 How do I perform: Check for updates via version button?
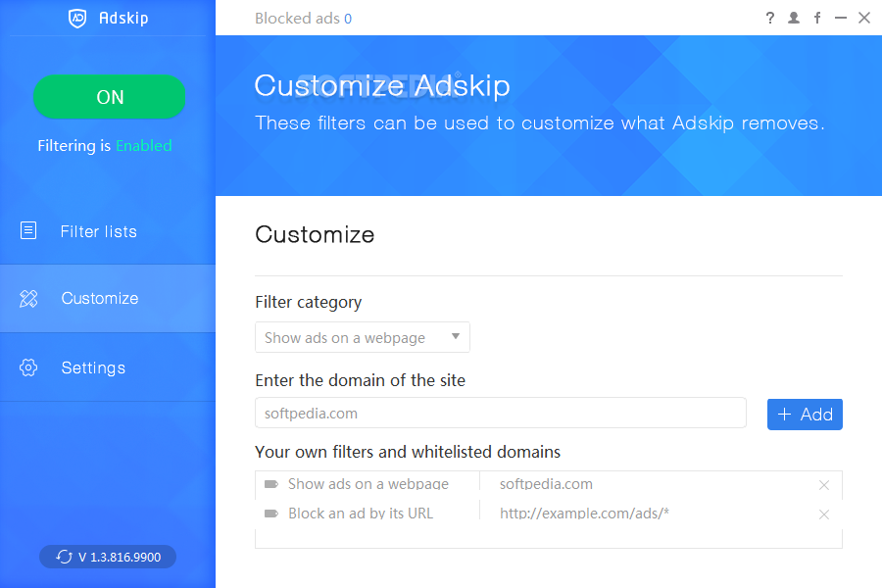[x=108, y=557]
